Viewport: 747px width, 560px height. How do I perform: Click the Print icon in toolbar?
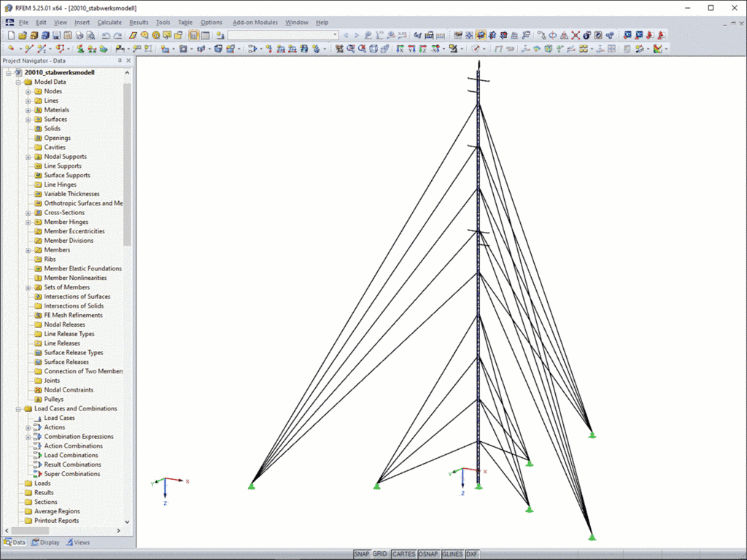79,35
